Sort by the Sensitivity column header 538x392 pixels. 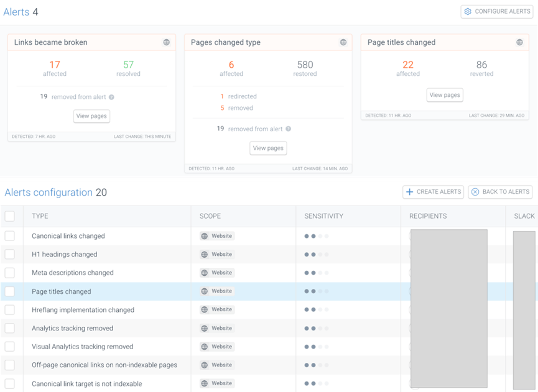323,216
